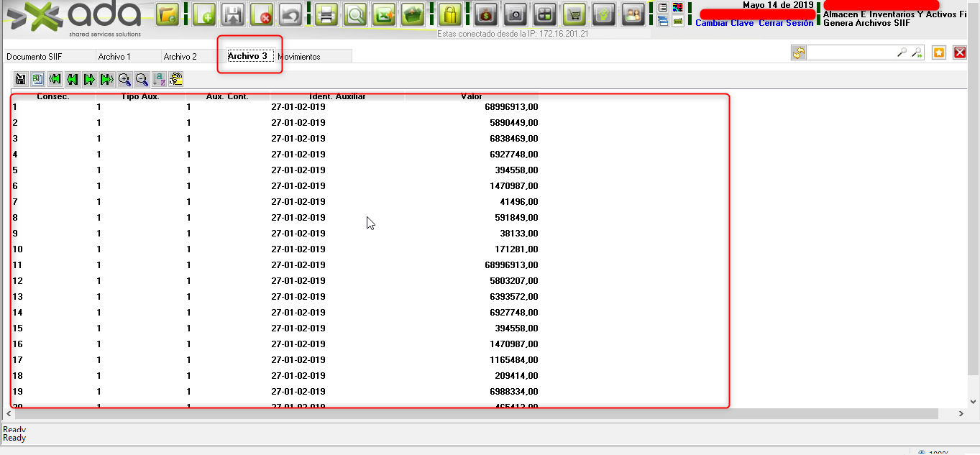Click the yellow refresh arrows icon
The width and height of the screenshot is (980, 455).
(x=799, y=52)
